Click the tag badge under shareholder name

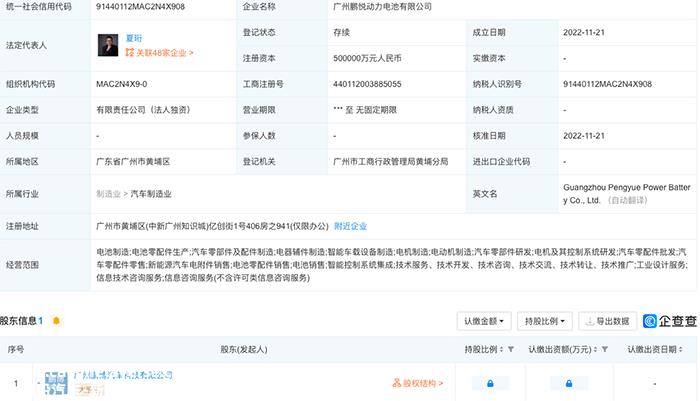[89, 390]
